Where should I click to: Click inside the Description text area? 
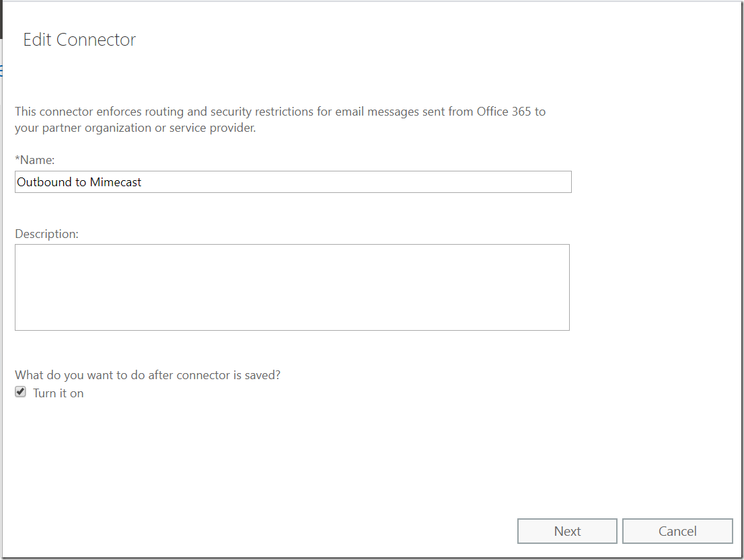coord(292,287)
